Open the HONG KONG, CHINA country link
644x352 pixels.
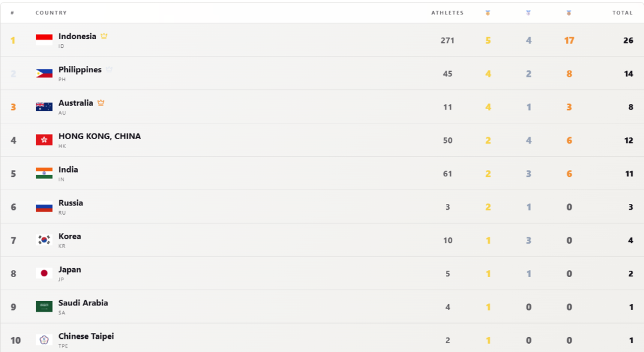pyautogui.click(x=99, y=136)
